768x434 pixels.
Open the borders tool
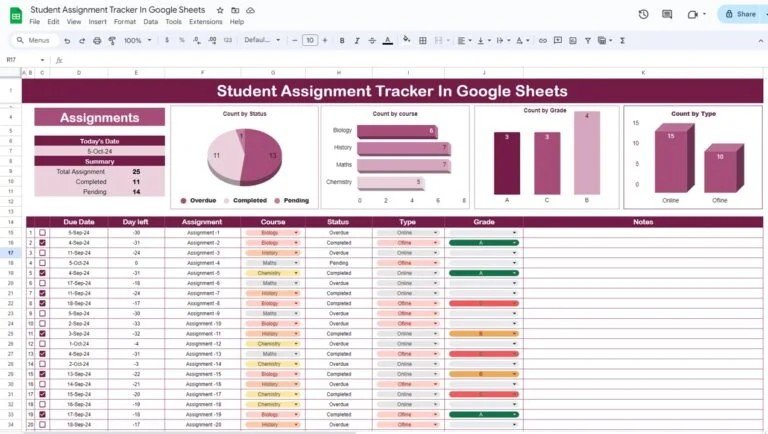pyautogui.click(x=422, y=41)
